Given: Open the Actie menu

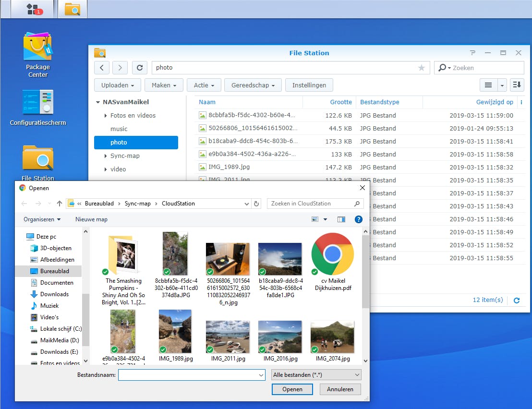Looking at the screenshot, I should (x=204, y=85).
